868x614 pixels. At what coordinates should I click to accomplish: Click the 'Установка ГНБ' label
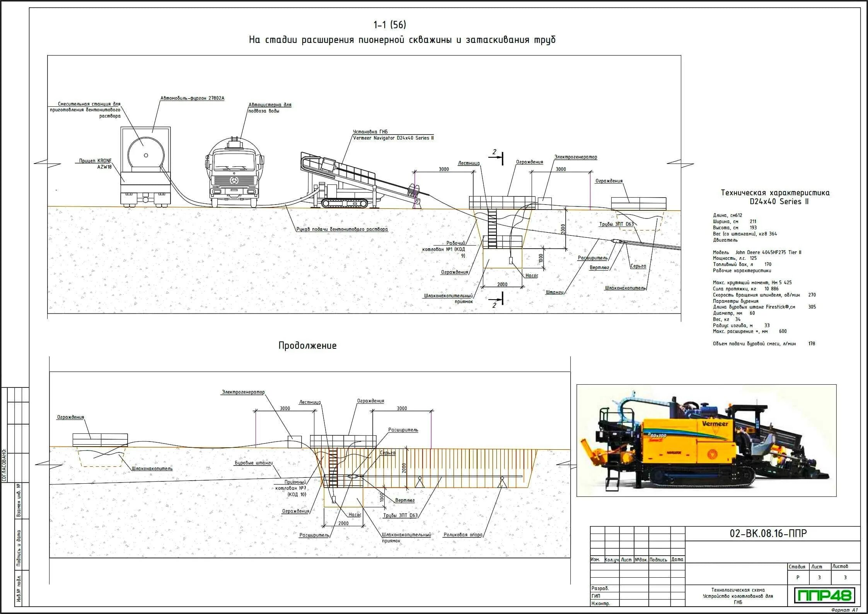pos(370,132)
